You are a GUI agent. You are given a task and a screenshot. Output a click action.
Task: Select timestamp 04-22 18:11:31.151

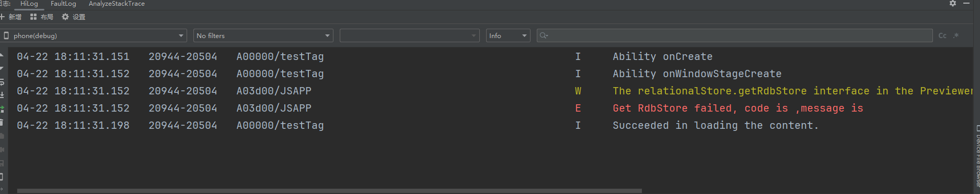click(x=73, y=56)
